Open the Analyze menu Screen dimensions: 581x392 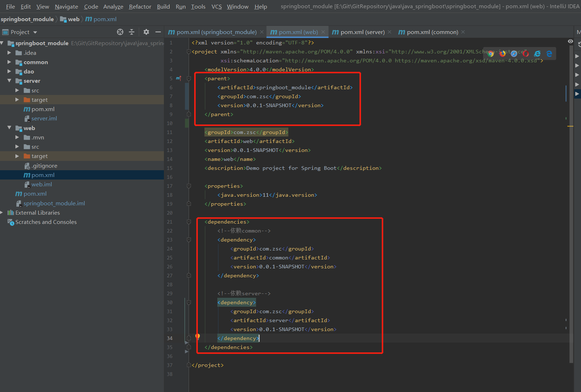pos(113,6)
